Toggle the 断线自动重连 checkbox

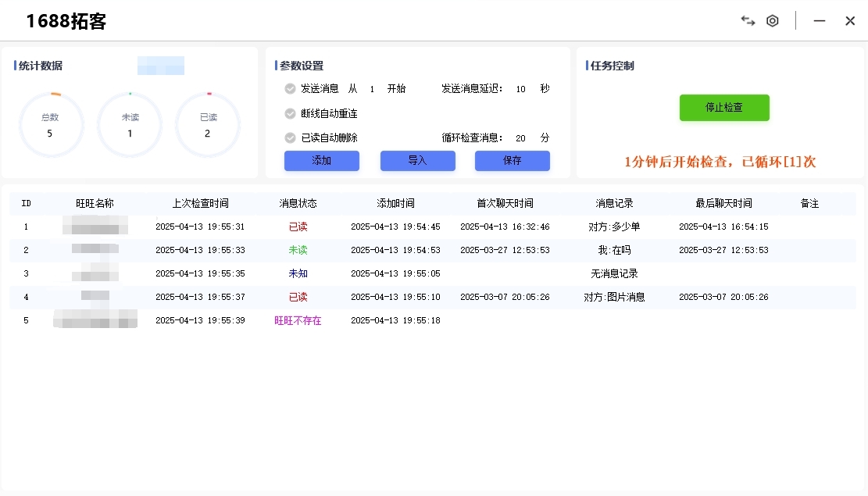pyautogui.click(x=290, y=113)
